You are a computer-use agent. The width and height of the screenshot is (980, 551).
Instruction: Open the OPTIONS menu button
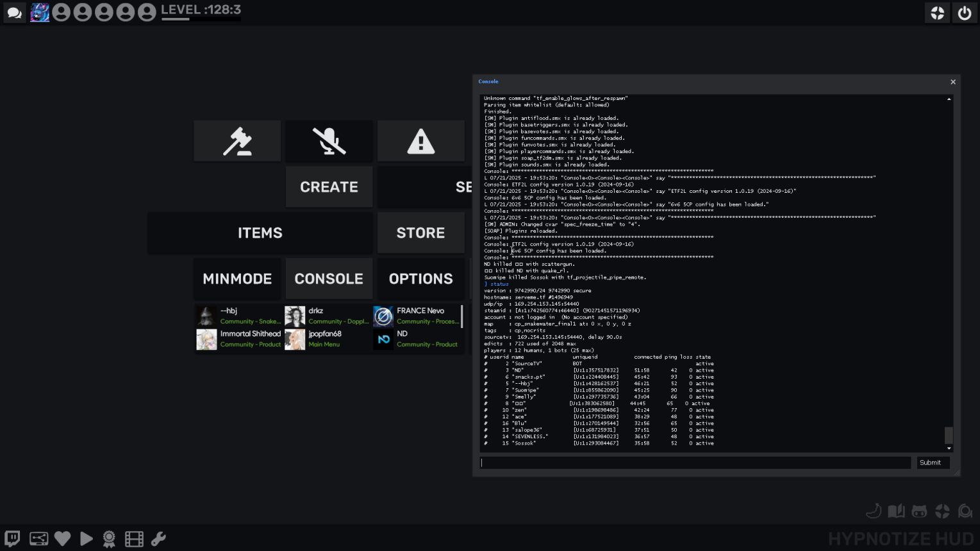coord(420,279)
